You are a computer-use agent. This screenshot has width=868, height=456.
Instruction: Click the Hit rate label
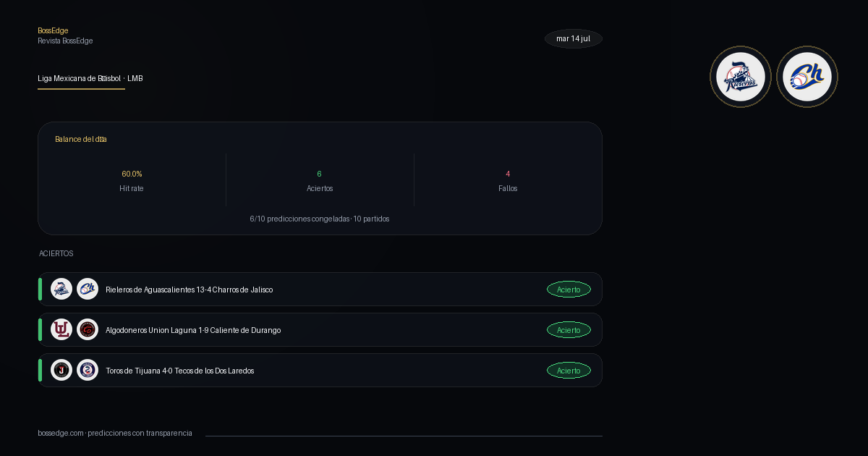pyautogui.click(x=132, y=188)
